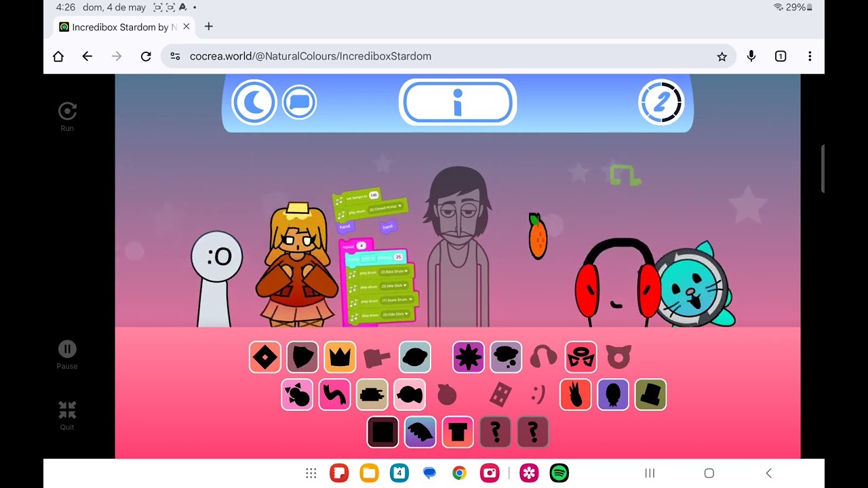Reload the cocrea.world page
This screenshot has width=868, height=488.
tap(146, 56)
